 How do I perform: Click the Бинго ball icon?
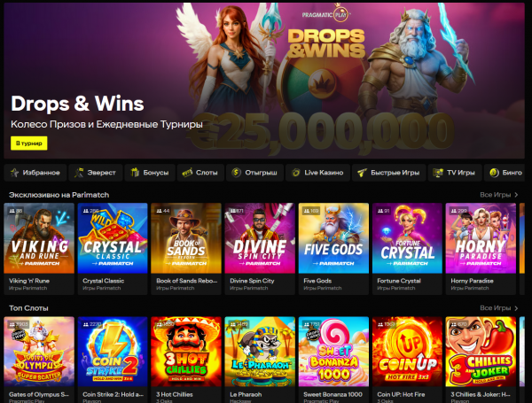[494, 173]
